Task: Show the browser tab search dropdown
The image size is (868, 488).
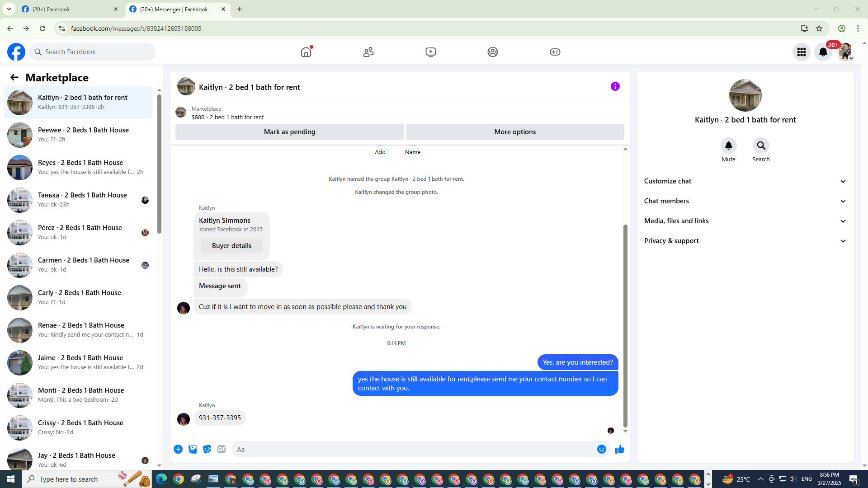Action: [9, 9]
